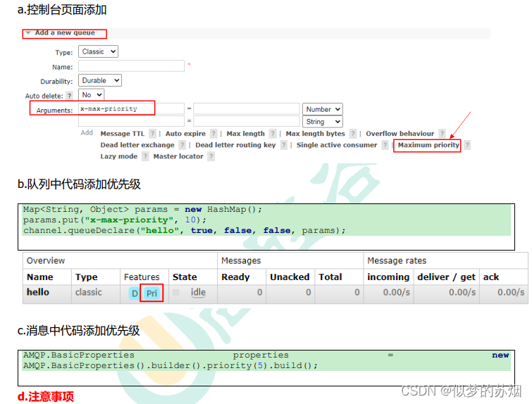Open the Type dropdown showing Classic
Screen dimensions: 532x404
click(98, 51)
